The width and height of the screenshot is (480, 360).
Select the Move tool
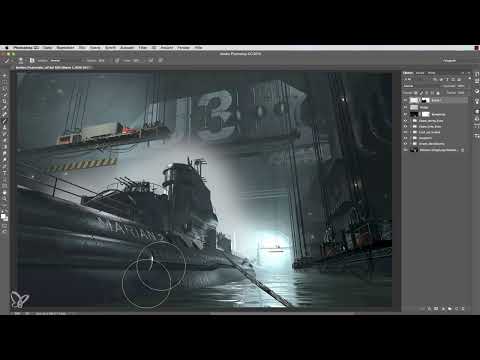click(4, 76)
